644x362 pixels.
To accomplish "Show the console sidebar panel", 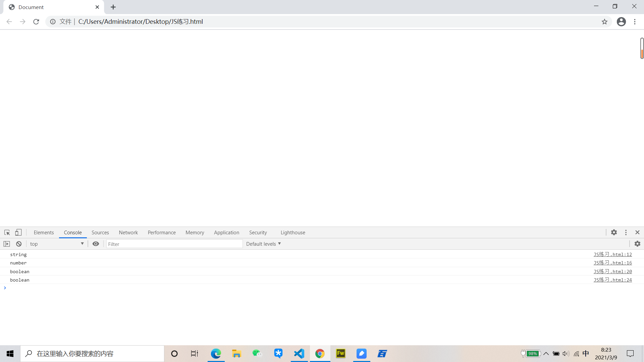I will [x=7, y=244].
